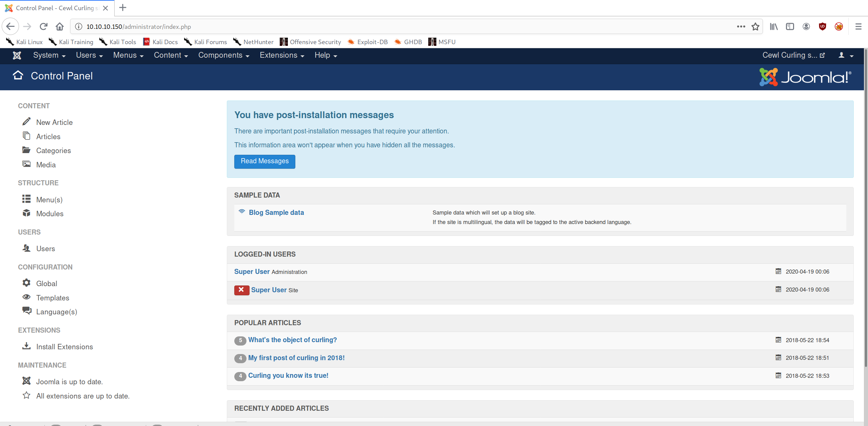The height and width of the screenshot is (426, 868).
Task: Open the NetHunter bookmark
Action: click(253, 42)
